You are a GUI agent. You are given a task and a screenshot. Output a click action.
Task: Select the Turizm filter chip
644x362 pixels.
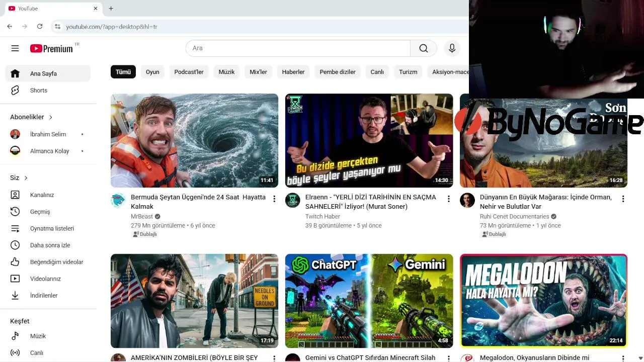(408, 72)
